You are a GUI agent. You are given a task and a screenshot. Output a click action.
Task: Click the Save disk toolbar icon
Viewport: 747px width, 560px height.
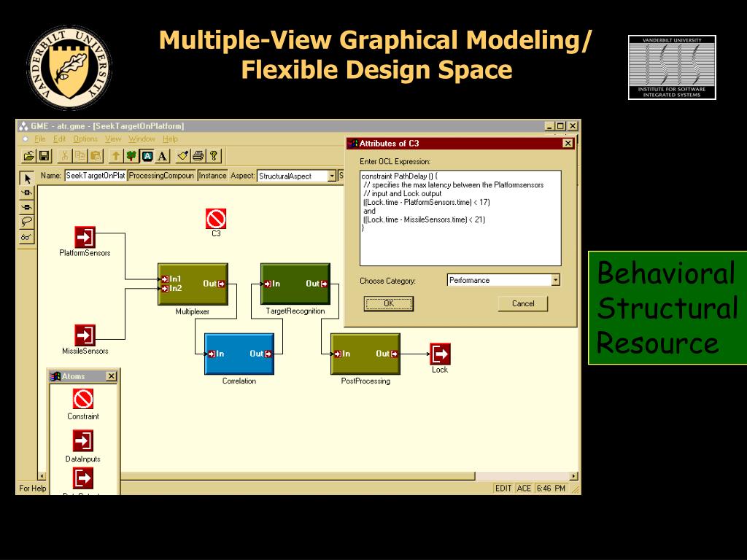(x=44, y=156)
